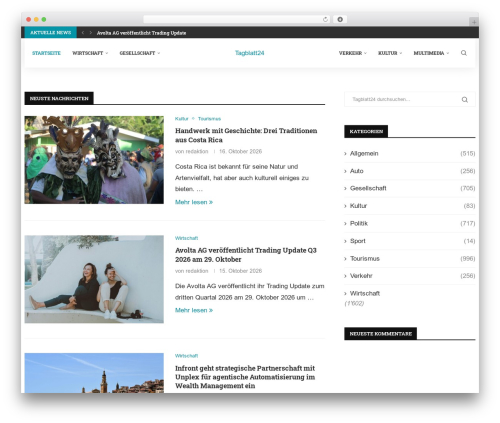Click the Neueste Kommentare widget heading
Viewport: 500px width, 423px height.
click(380, 334)
